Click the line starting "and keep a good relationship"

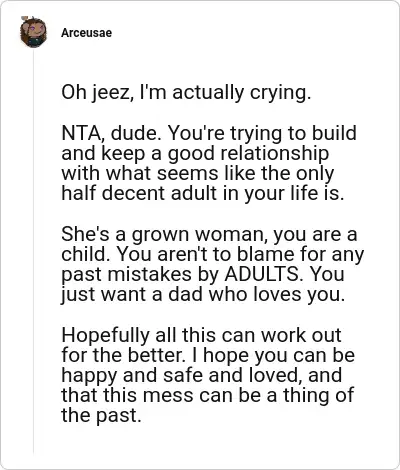[195, 153]
